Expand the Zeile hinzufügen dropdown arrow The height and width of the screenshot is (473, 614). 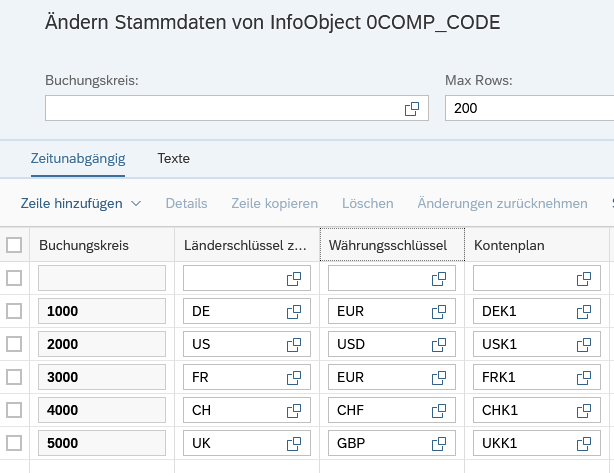point(135,203)
